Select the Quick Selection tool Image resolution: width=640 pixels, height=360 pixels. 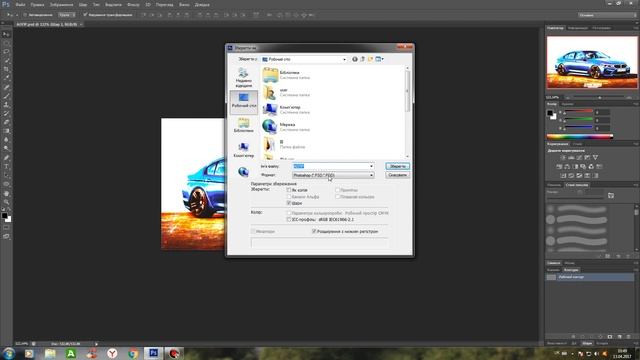(x=6, y=61)
